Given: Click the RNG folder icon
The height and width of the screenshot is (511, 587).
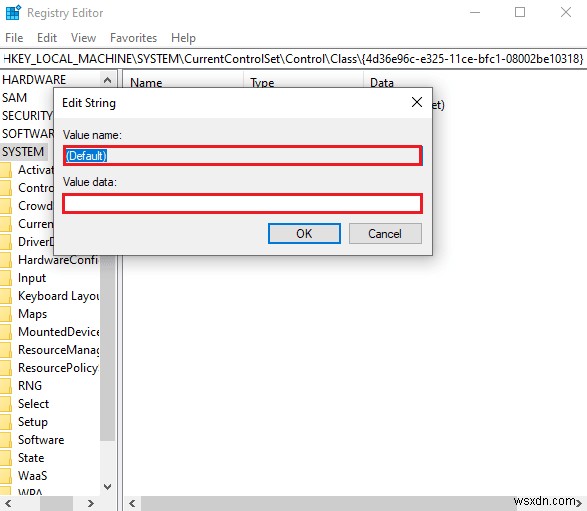Looking at the screenshot, I should pos(6,386).
